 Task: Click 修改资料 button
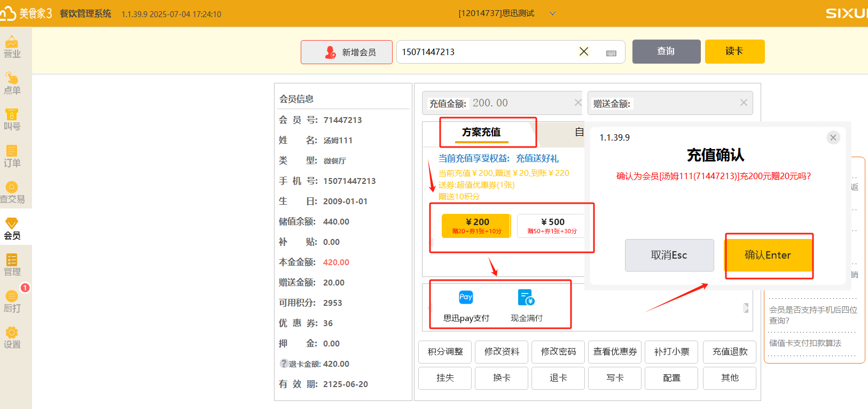502,352
